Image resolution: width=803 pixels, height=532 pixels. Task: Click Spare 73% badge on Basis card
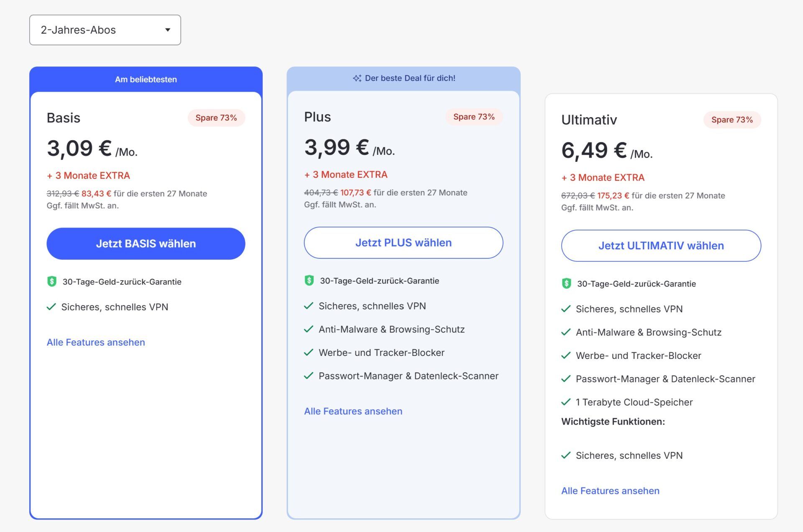click(216, 118)
